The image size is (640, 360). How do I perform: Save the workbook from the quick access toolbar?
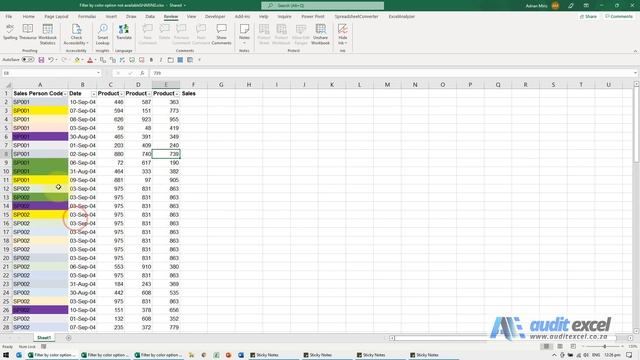41,60
